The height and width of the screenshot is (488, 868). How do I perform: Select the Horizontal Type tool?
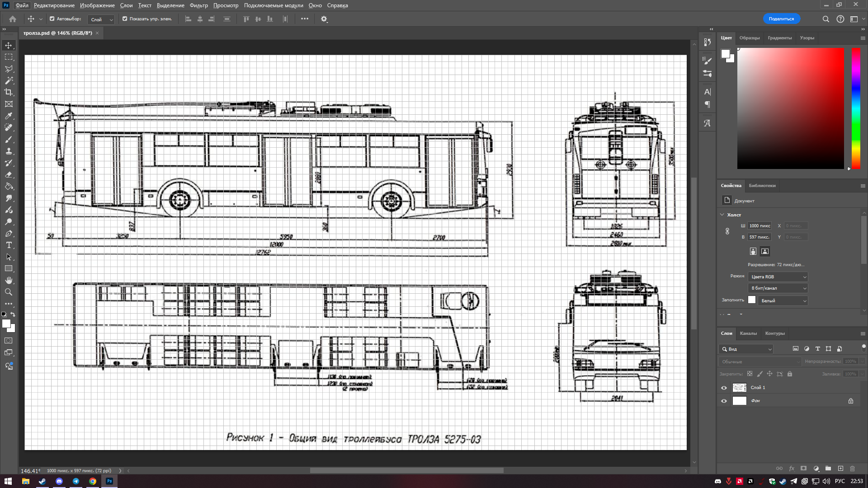pyautogui.click(x=9, y=245)
